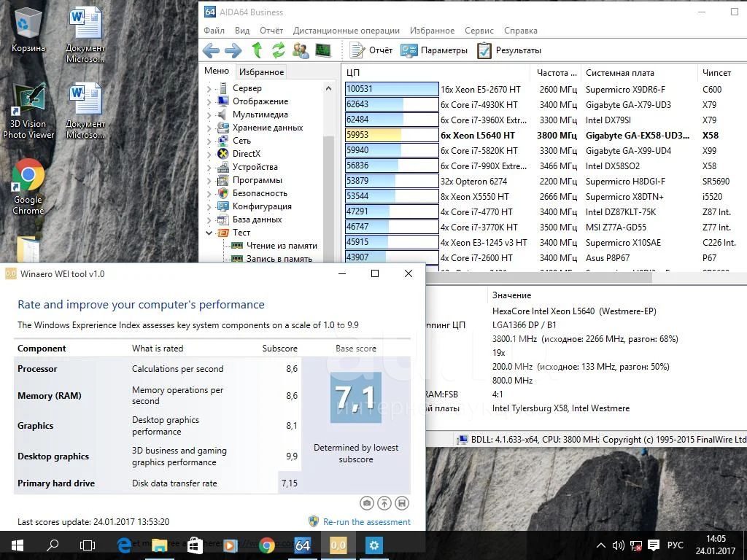Select the 3D Vision Photo Viewer desktop icon
Screen dimensions: 747x560
click(x=28, y=112)
